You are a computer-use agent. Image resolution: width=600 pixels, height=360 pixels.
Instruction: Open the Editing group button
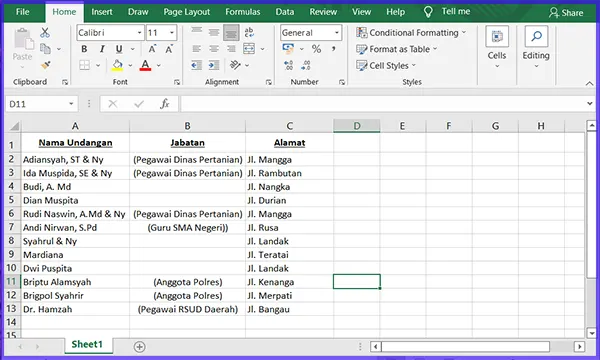pos(536,47)
